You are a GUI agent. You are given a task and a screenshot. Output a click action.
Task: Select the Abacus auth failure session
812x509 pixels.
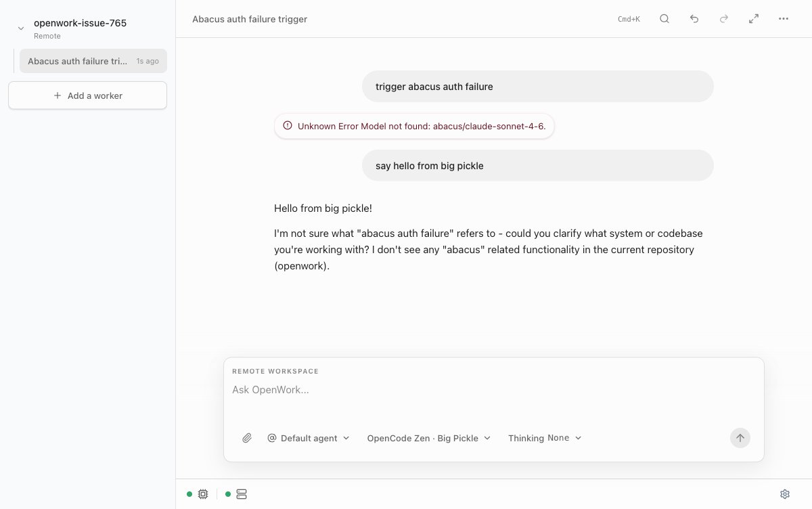[93, 61]
